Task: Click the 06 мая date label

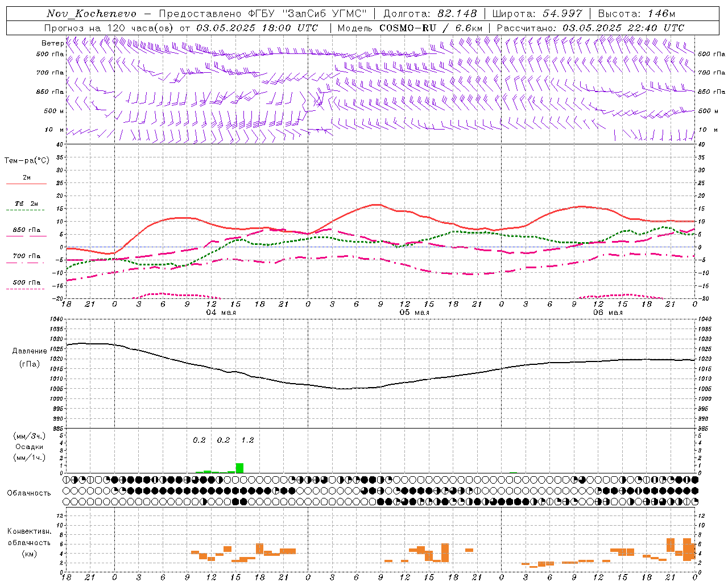Action: 607,313
